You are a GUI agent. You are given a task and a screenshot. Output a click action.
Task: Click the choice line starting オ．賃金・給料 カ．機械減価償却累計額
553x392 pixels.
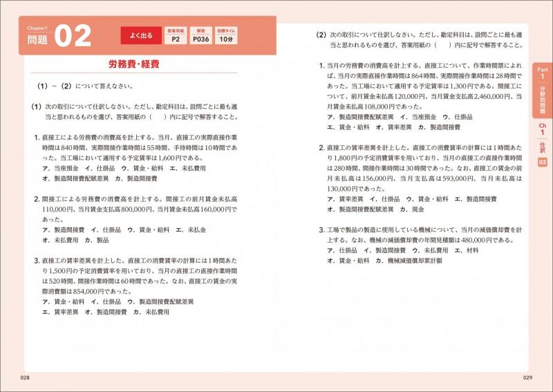coord(384,261)
